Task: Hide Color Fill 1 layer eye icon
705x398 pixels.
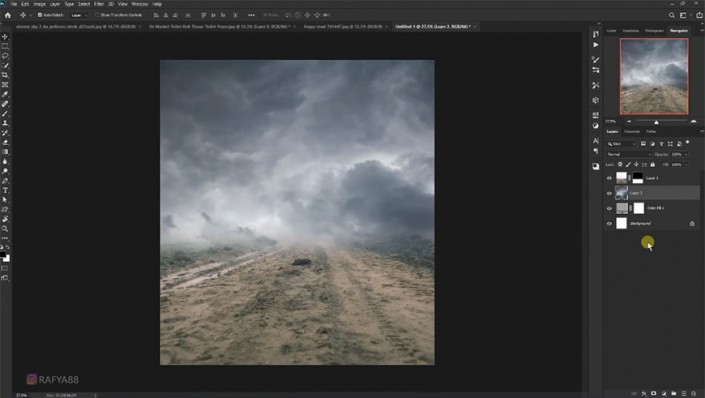Action: (x=609, y=208)
